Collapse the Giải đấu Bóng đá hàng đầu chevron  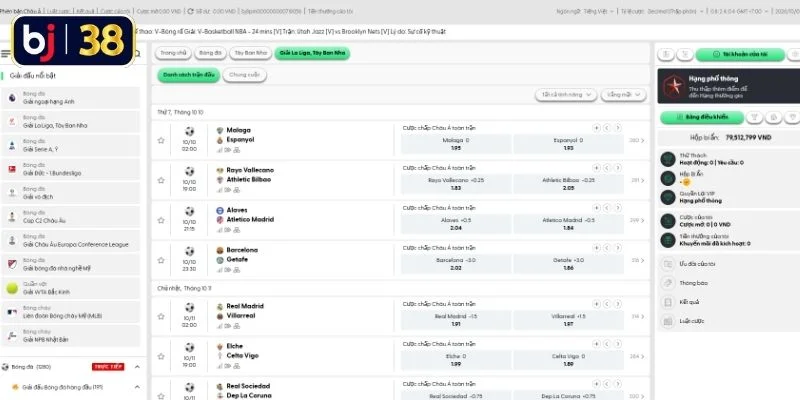137,387
